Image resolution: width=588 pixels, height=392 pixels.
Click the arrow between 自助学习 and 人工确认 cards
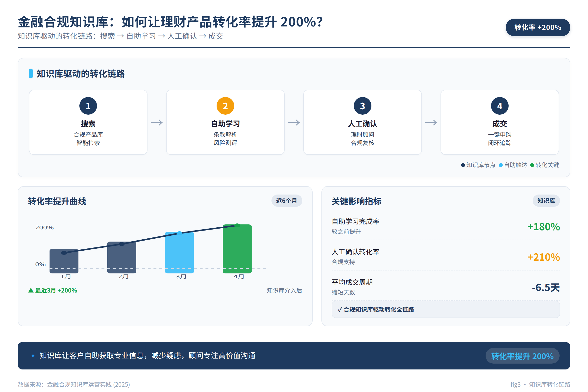point(294,122)
